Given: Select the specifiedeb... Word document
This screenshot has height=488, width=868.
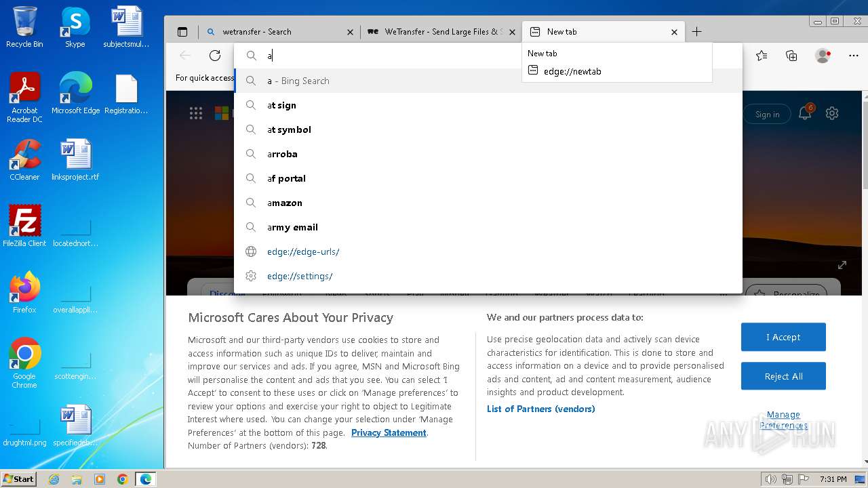Looking at the screenshot, I should [75, 425].
